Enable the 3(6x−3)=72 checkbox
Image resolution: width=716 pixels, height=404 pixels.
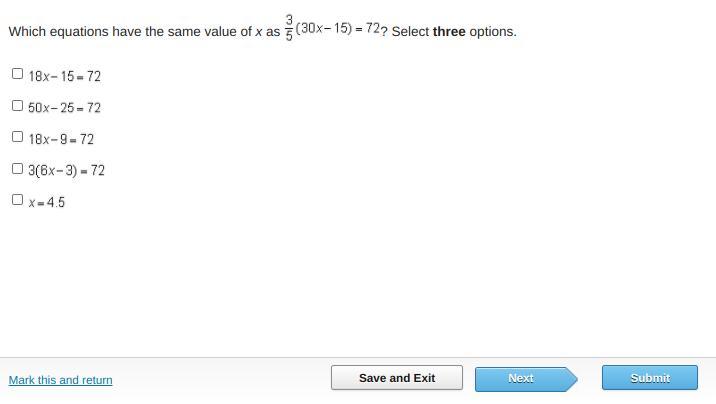[x=17, y=169]
